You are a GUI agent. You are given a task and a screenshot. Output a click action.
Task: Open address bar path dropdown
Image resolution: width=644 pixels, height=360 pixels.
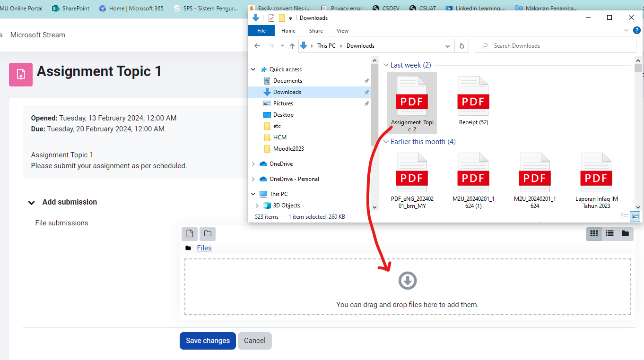pos(447,46)
